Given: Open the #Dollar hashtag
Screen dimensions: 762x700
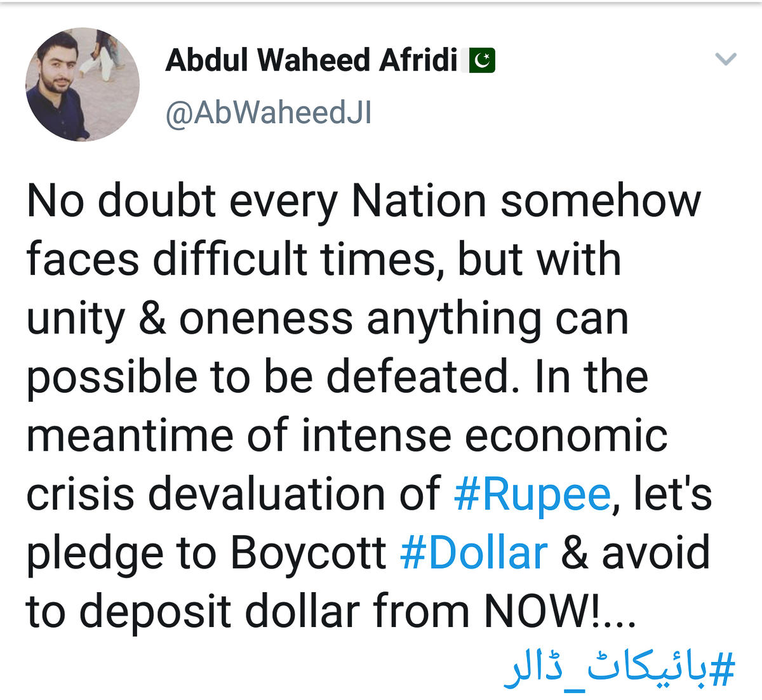Looking at the screenshot, I should click(x=474, y=553).
